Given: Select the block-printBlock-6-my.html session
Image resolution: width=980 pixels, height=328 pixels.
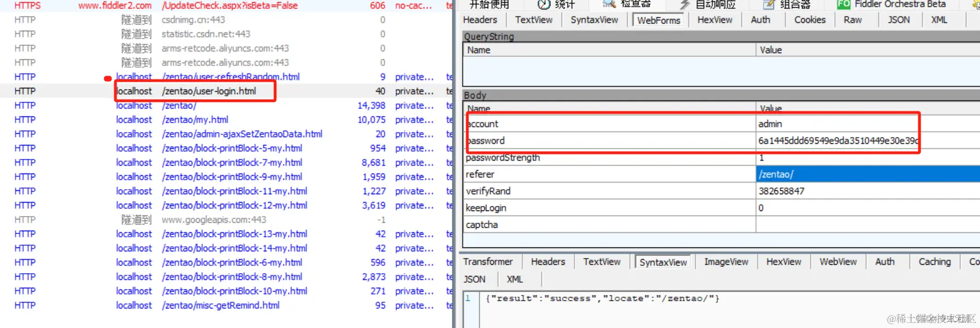Looking at the screenshot, I should pyautogui.click(x=226, y=262).
